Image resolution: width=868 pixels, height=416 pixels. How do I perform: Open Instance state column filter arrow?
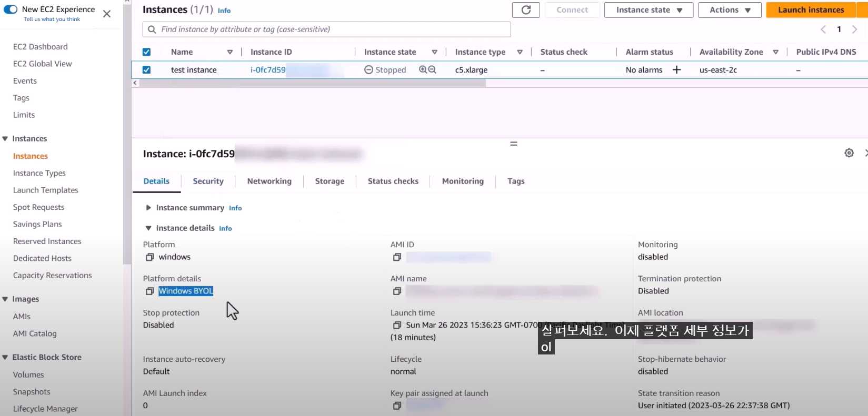(434, 52)
